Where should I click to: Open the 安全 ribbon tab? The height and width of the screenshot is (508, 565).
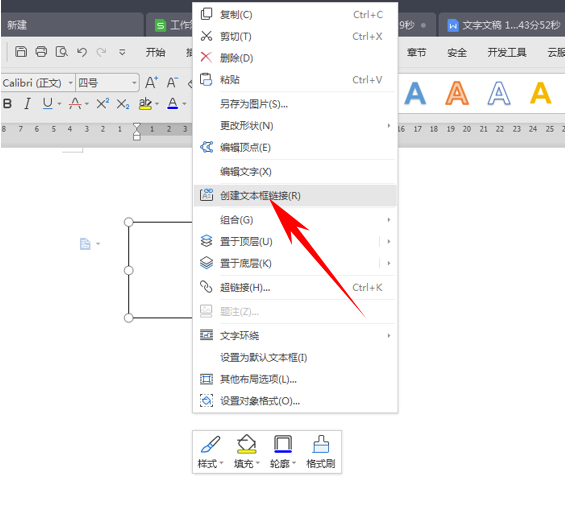pos(457,53)
